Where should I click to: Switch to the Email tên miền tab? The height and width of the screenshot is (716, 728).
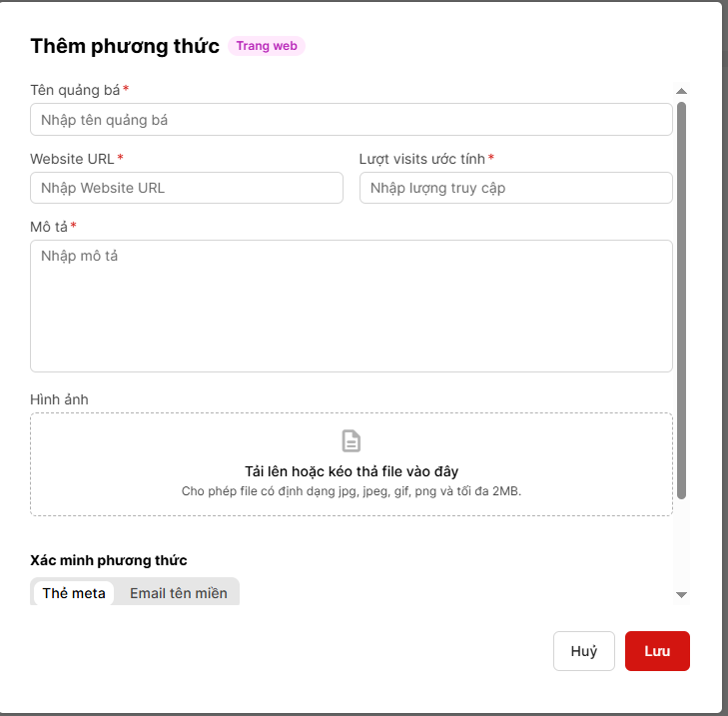(x=178, y=593)
